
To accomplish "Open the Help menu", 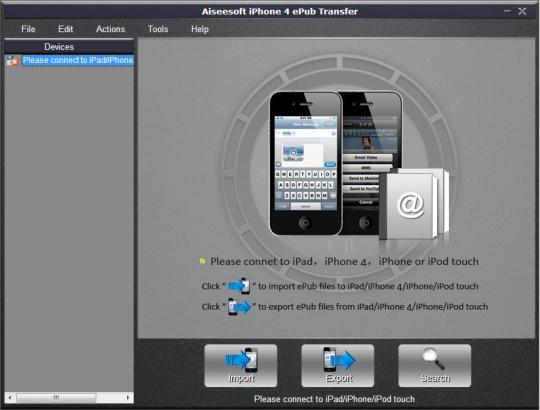I will pos(200,29).
